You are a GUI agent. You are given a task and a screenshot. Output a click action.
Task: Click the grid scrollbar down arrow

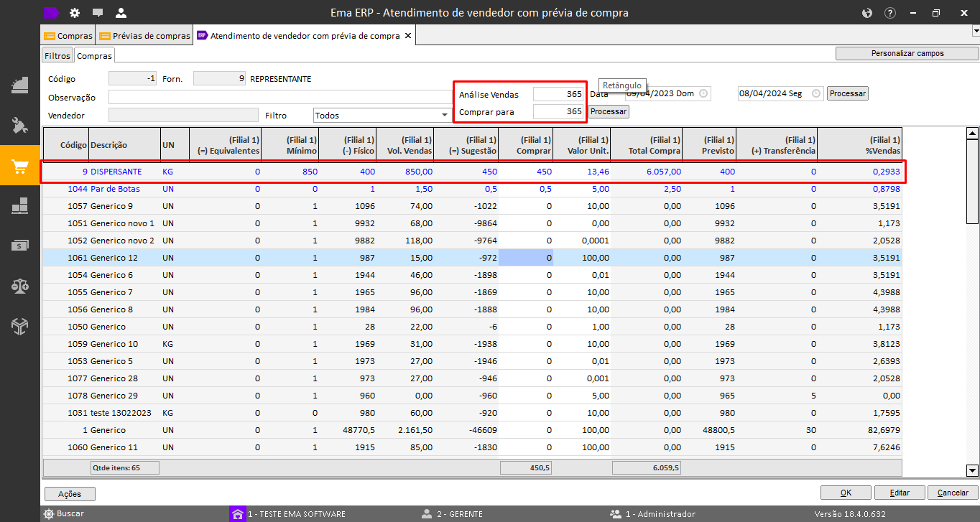tap(972, 470)
